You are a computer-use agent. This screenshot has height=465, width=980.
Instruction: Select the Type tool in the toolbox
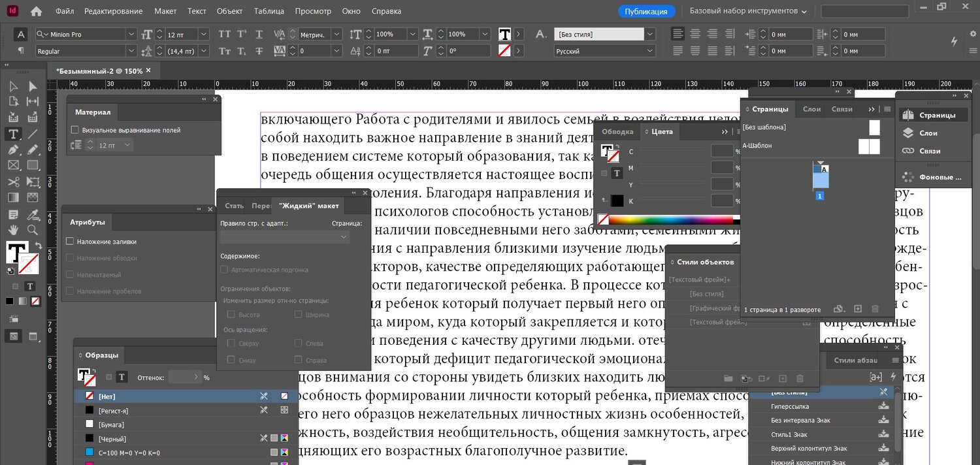[x=13, y=134]
